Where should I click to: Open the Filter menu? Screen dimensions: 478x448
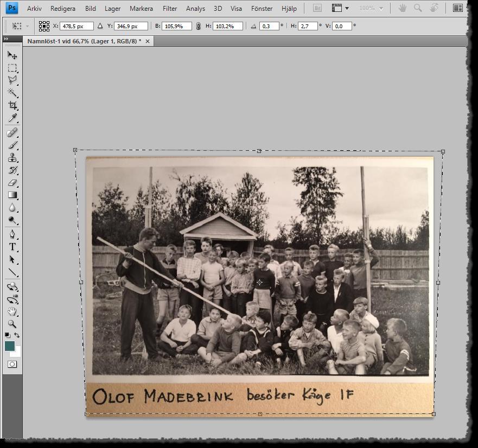point(170,9)
